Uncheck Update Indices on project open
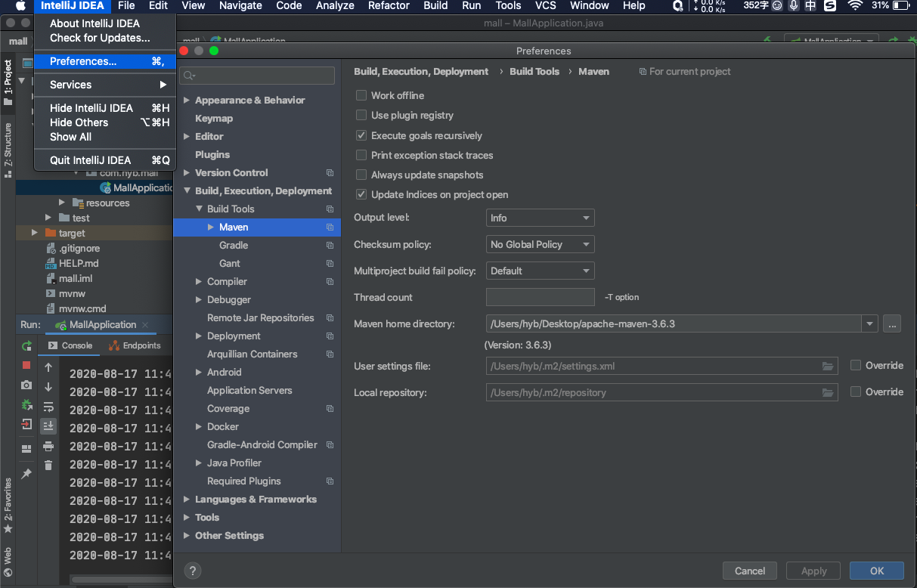Viewport: 917px width, 588px height. [x=361, y=194]
